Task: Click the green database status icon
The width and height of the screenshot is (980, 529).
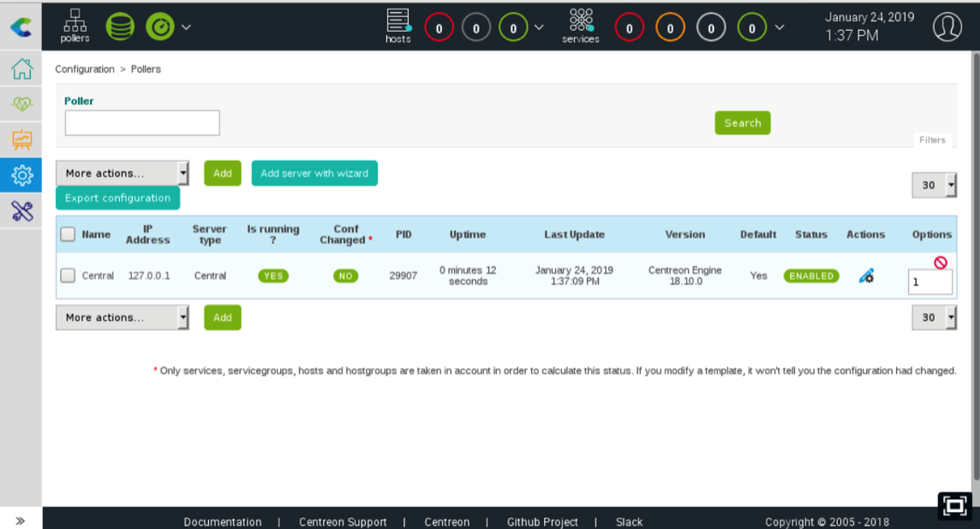Action: pyautogui.click(x=120, y=27)
